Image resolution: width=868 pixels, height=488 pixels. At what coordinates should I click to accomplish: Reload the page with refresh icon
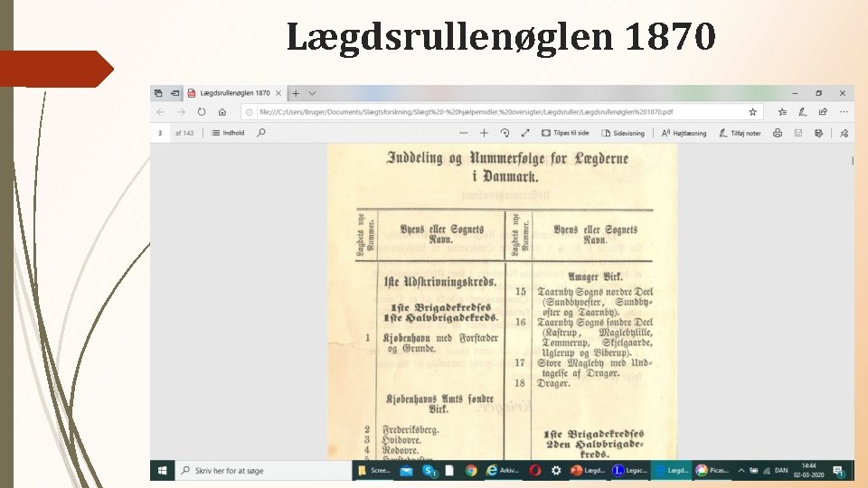[202, 112]
